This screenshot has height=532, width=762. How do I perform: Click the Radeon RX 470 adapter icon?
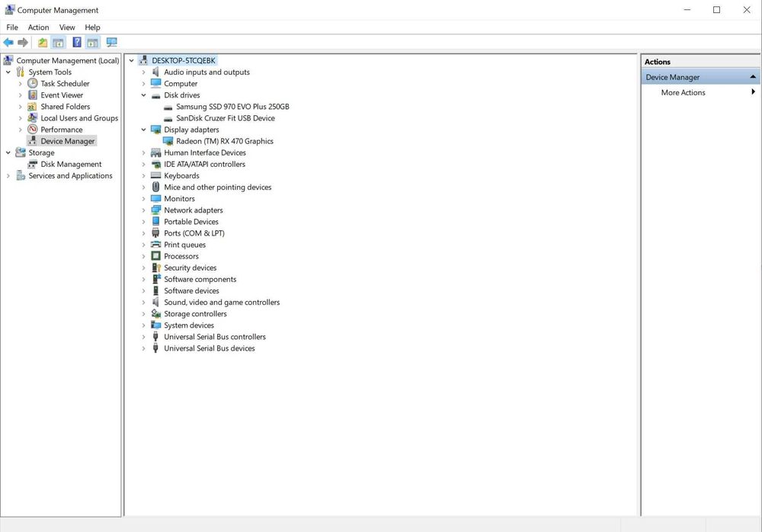[168, 141]
